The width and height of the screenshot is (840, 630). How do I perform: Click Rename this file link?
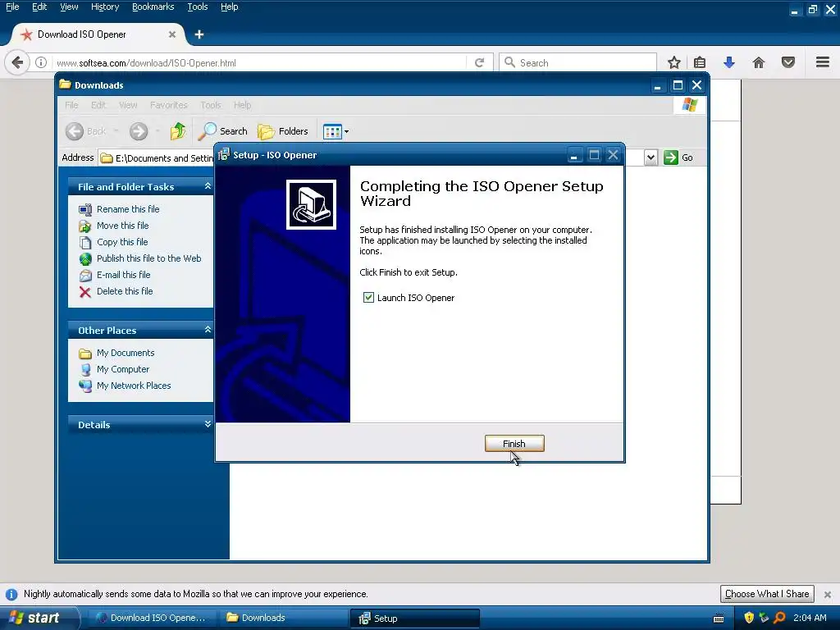click(x=128, y=209)
